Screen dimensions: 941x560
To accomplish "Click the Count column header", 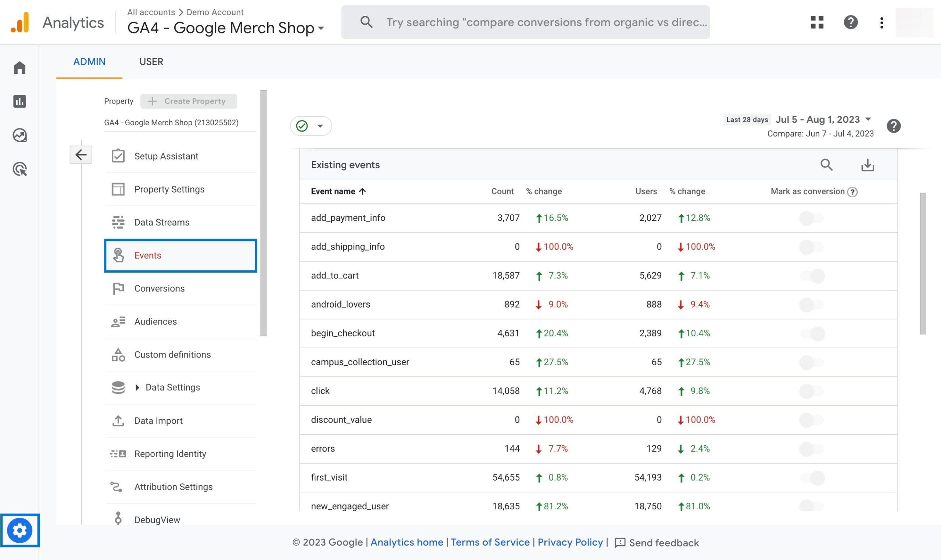I will coord(502,191).
